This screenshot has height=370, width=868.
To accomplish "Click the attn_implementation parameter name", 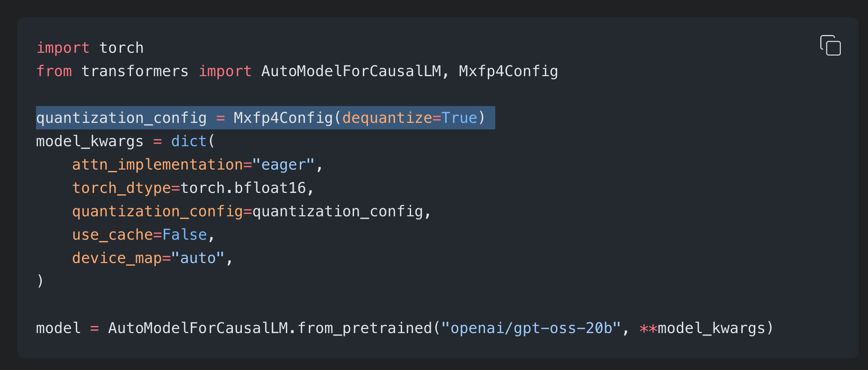I will click(157, 164).
